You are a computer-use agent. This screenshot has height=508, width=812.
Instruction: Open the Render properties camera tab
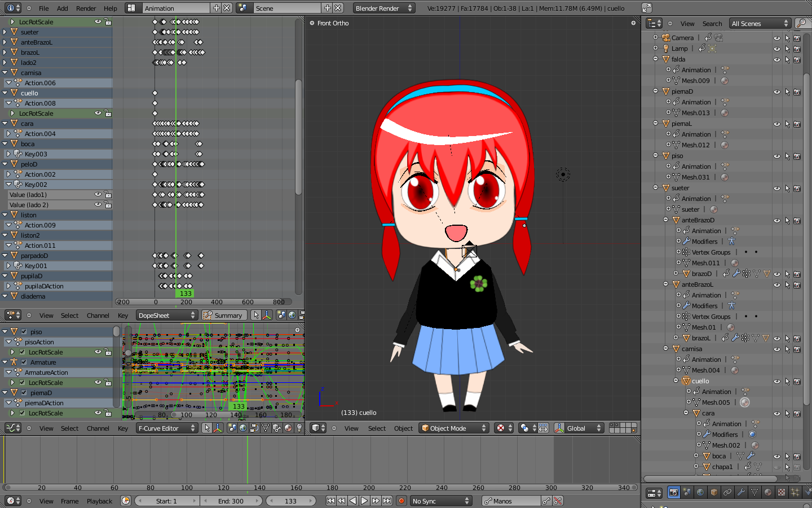tap(673, 492)
